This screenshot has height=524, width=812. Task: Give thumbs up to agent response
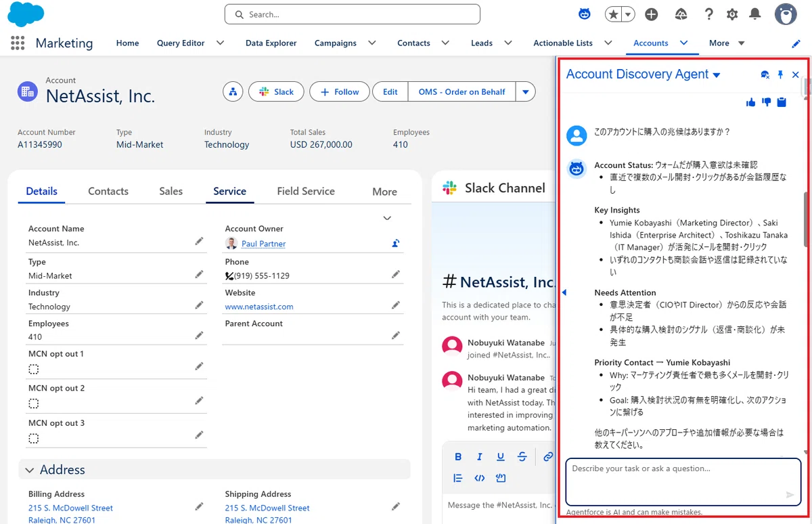tap(750, 102)
